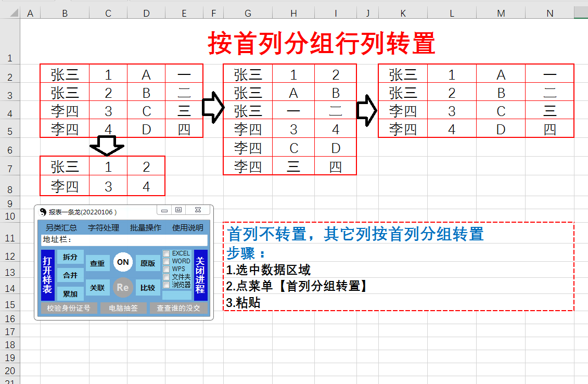Tick the 文件夹 checkbox
The width and height of the screenshot is (588, 384).
coord(166,277)
